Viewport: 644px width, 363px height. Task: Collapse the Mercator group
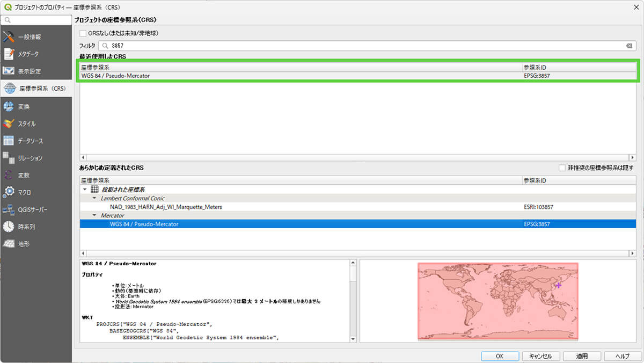pyautogui.click(x=94, y=215)
